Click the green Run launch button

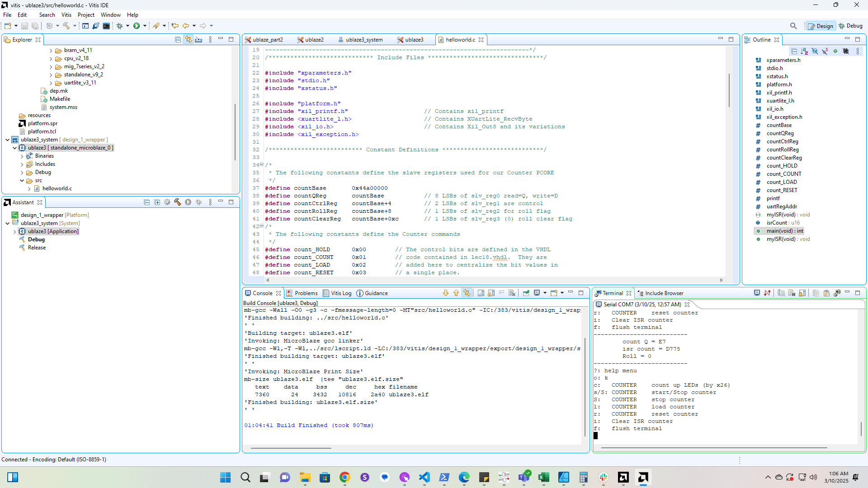pos(137,26)
